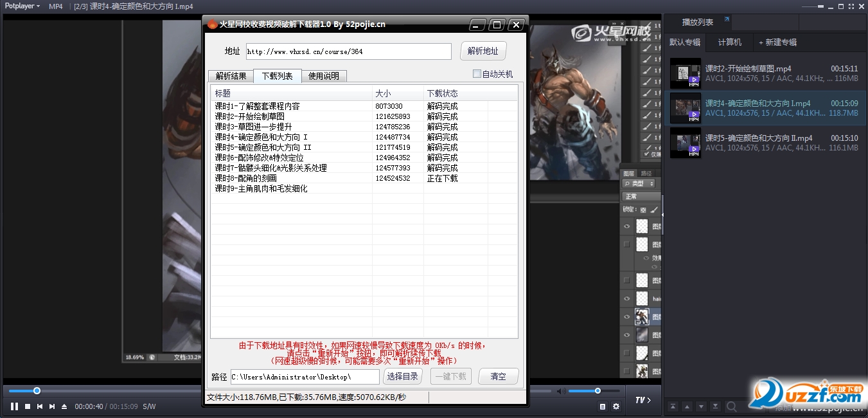This screenshot has height=418, width=868.
Task: Click the 解析地址 button
Action: click(x=483, y=51)
